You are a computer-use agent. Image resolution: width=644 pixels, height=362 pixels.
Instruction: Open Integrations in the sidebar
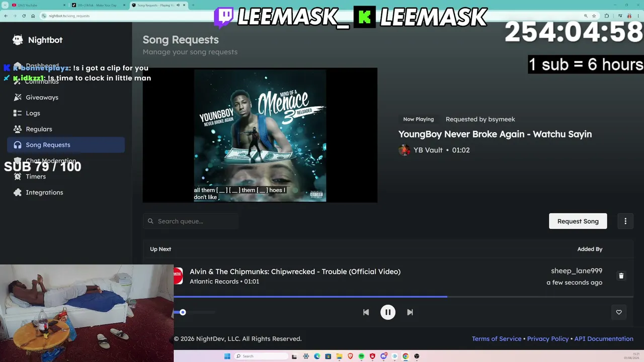[66, 193]
